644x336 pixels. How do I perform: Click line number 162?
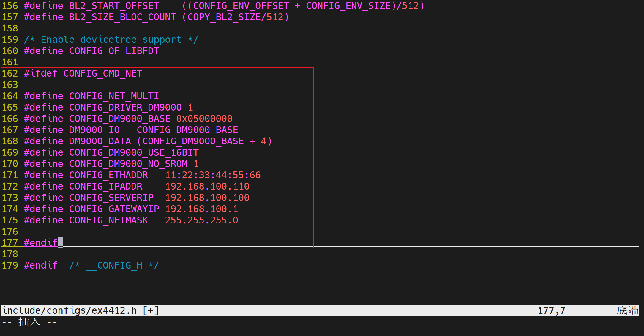10,73
